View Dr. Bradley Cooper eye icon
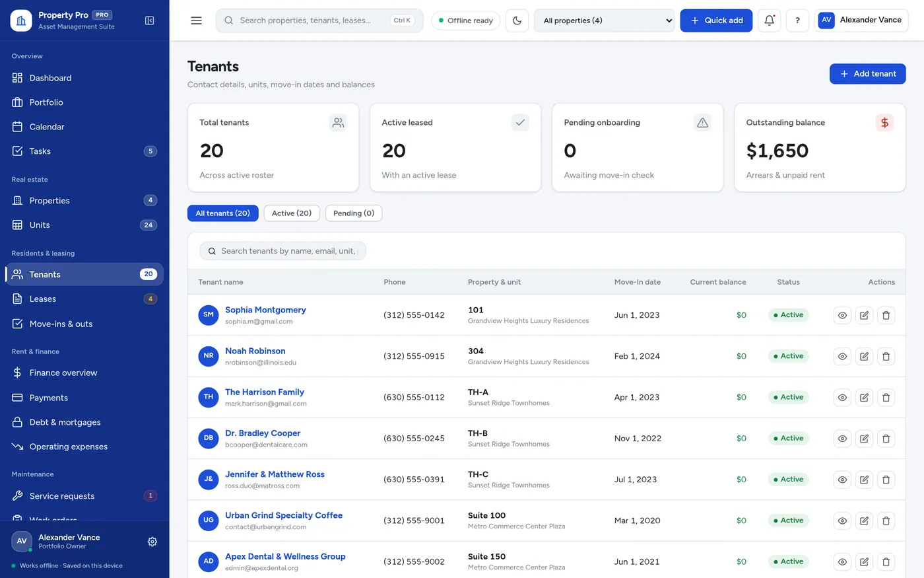This screenshot has width=924, height=578. pos(842,439)
